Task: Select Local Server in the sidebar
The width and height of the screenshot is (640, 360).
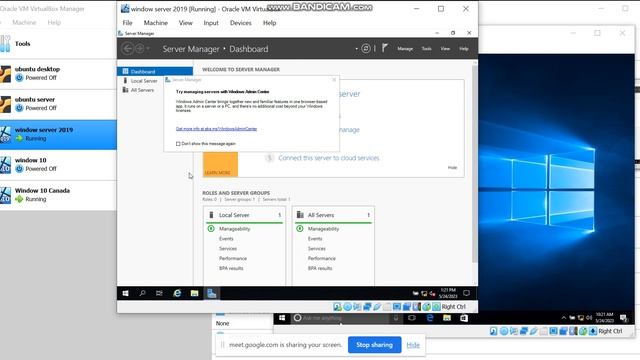Action: (x=155, y=81)
